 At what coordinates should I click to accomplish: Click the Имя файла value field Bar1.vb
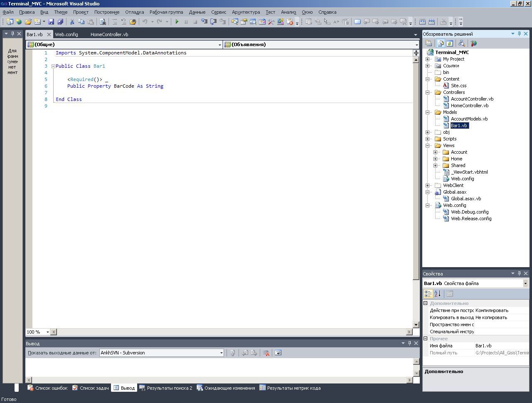(x=502, y=346)
